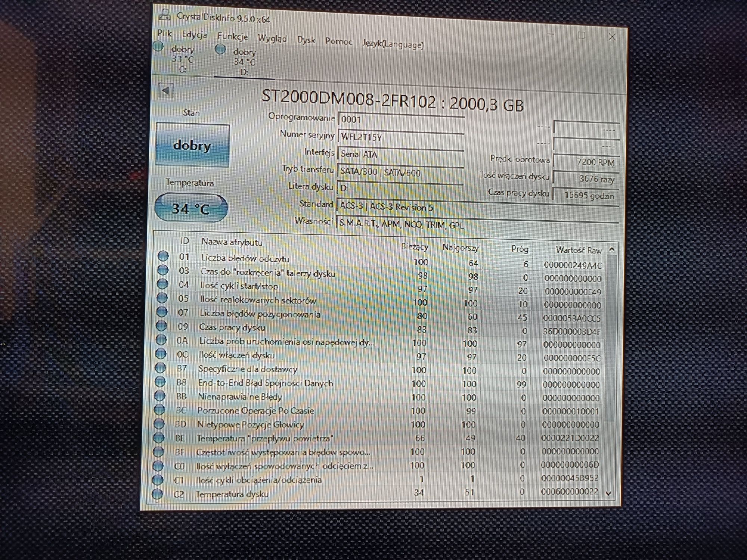Click the scrollbar up arrow in attribute list

click(611, 249)
